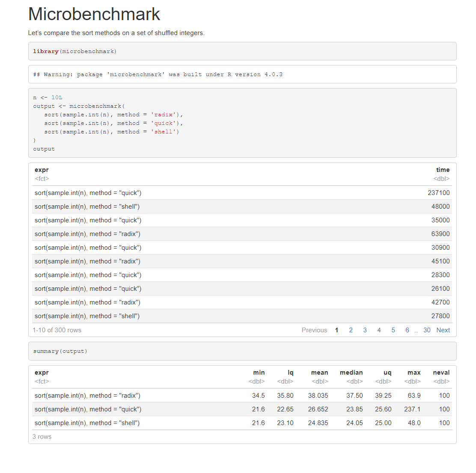Click the summary(output) code block

[x=242, y=351]
